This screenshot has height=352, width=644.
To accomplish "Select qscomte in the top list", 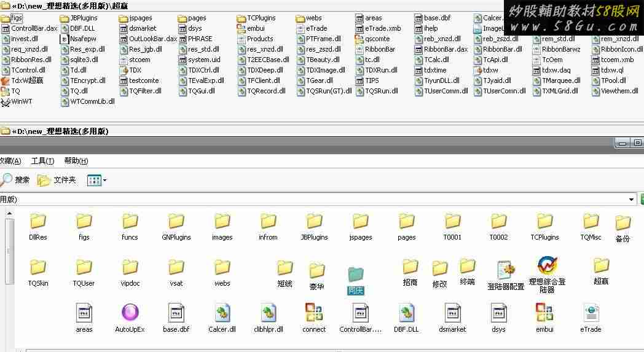I will pyautogui.click(x=372, y=39).
